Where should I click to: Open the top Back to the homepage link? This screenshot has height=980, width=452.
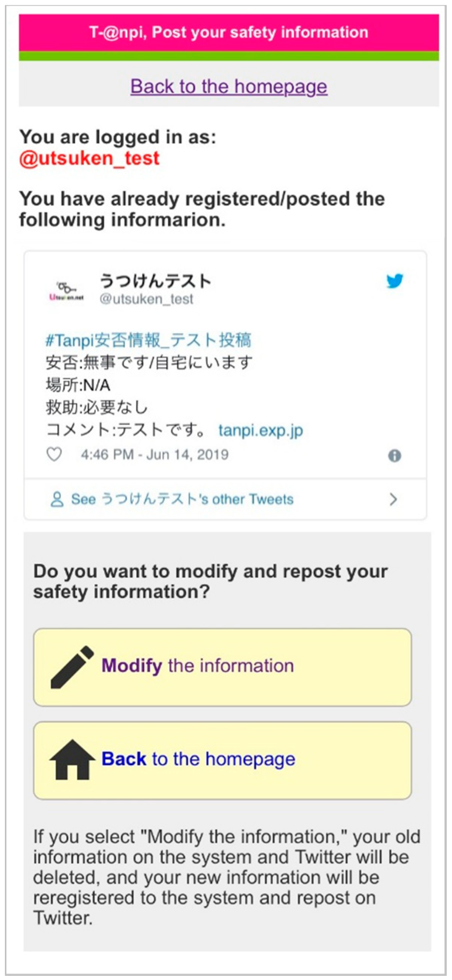point(229,86)
